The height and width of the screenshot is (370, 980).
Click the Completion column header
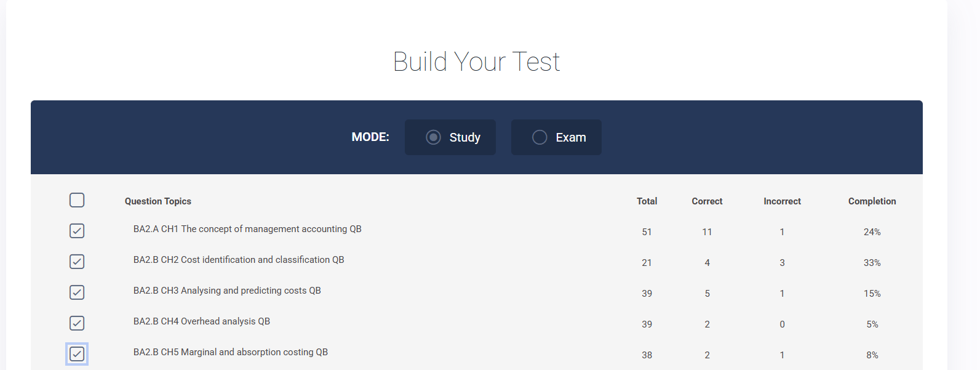tap(872, 201)
